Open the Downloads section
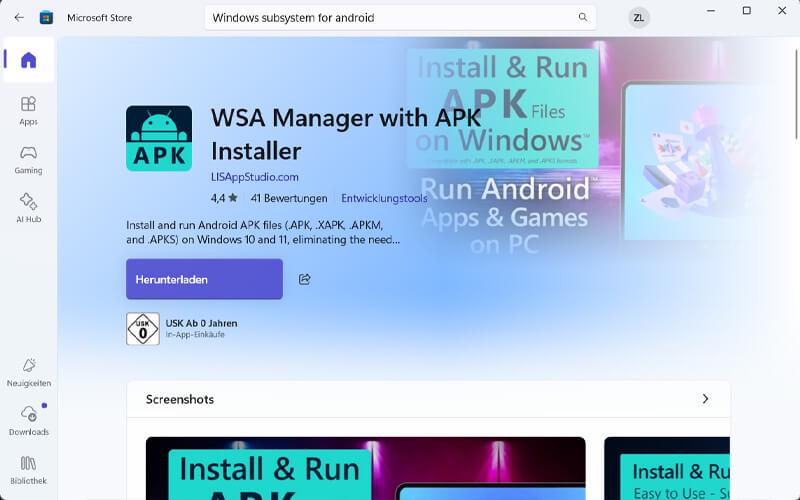This screenshot has width=800, height=500. coord(29,421)
